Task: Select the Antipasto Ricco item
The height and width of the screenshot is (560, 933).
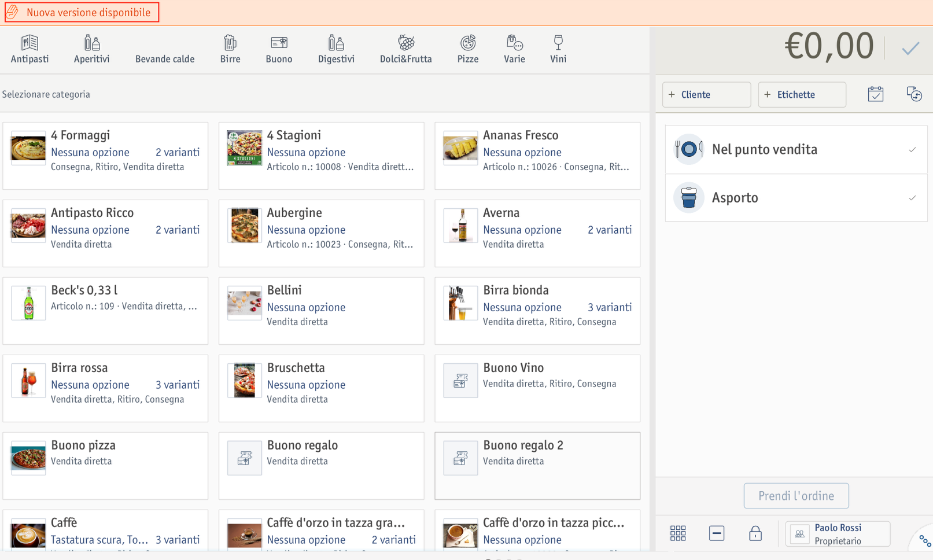Action: tap(105, 233)
